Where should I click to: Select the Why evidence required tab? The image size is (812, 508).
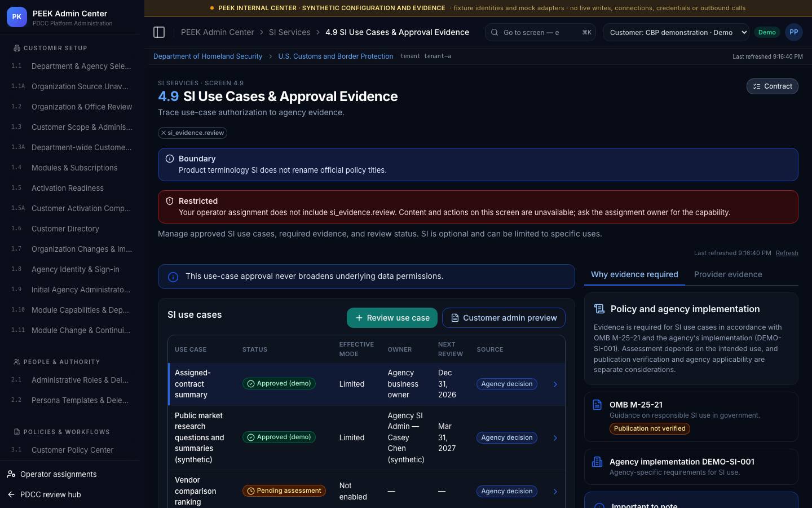pos(634,274)
